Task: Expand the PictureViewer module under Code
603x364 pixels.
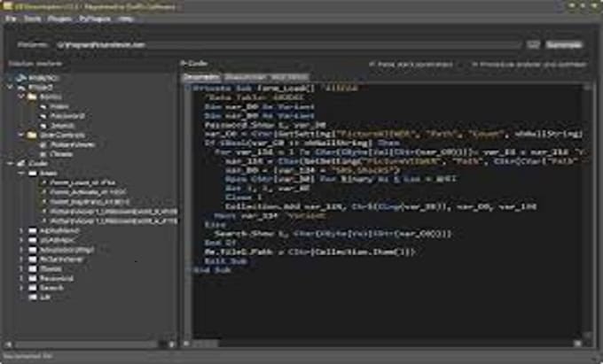Action: pos(21,259)
